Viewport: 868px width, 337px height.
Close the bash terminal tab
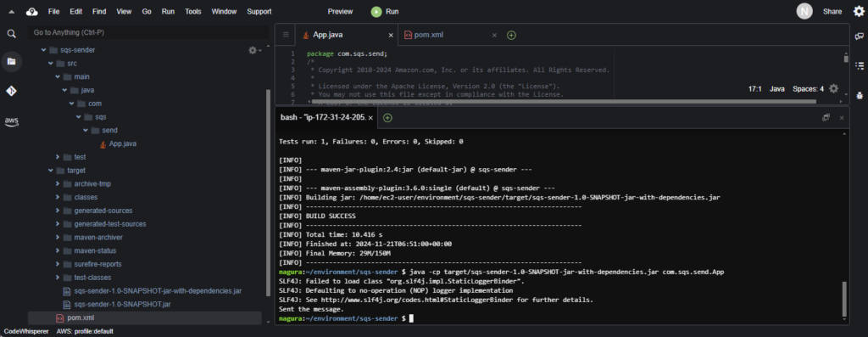pyautogui.click(x=370, y=118)
